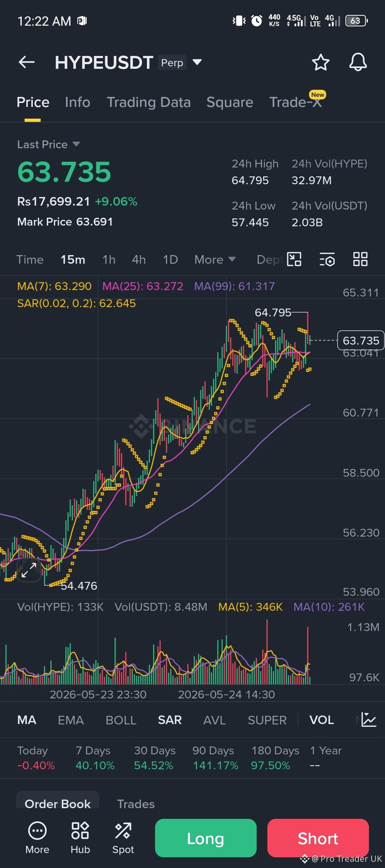Tap the Perp contract label
This screenshot has height=868, width=385.
pyautogui.click(x=172, y=62)
